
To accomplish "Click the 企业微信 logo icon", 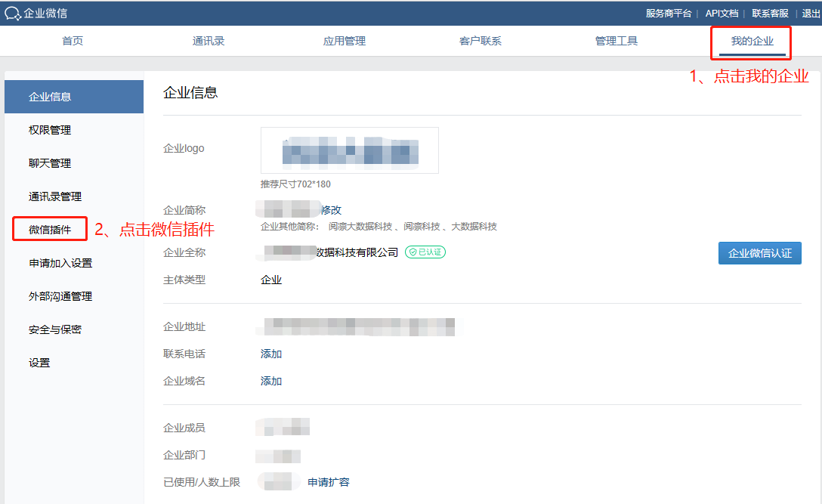I will (x=13, y=13).
